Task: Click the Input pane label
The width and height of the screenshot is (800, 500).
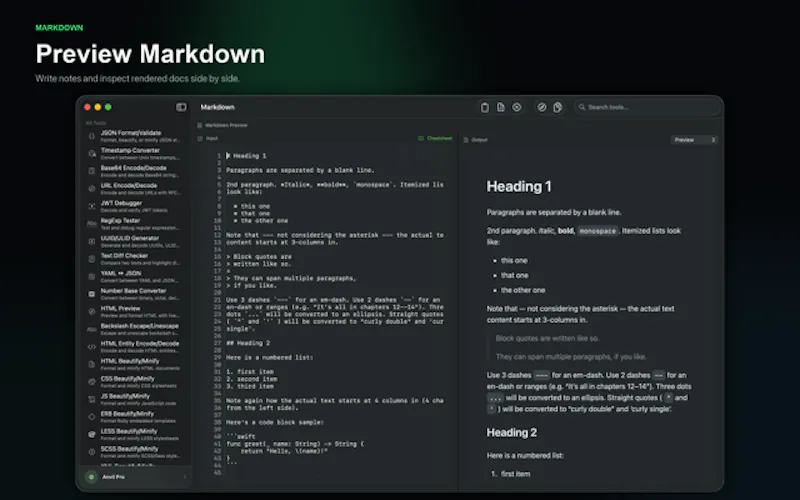Action: [212, 138]
